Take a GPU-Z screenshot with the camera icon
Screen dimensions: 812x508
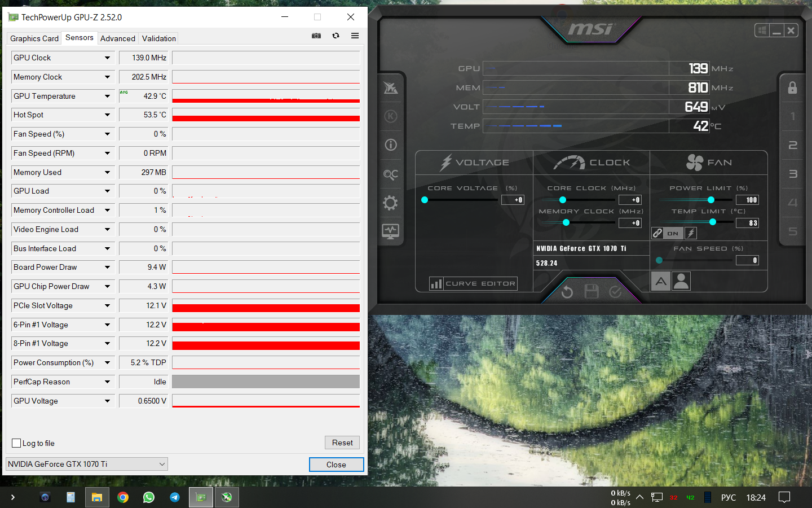pos(316,36)
